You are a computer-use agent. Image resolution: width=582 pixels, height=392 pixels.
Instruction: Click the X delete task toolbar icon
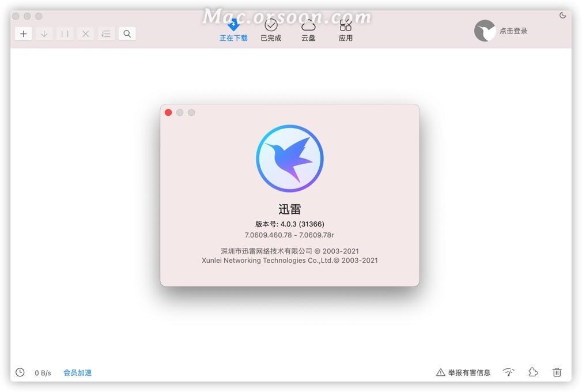tap(85, 34)
